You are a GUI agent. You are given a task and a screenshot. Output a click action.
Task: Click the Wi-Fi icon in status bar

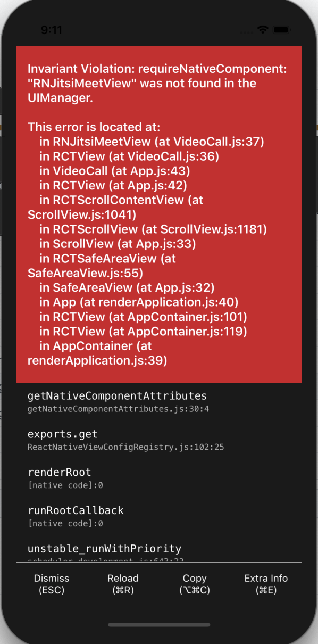point(262,30)
